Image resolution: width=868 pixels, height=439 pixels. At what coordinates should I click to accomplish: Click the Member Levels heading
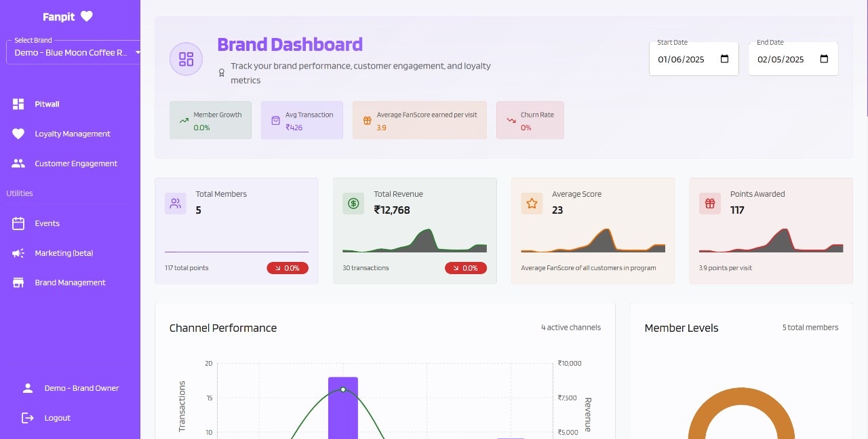tap(682, 328)
